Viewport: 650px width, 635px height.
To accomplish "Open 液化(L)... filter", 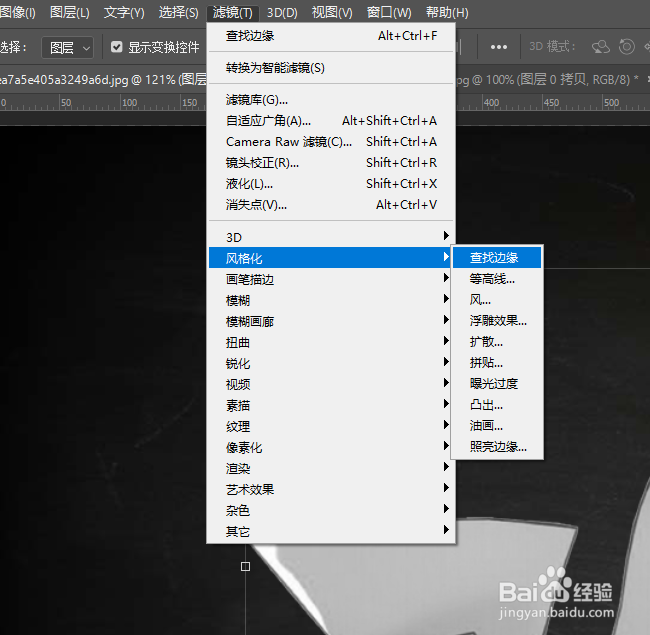I will point(331,184).
